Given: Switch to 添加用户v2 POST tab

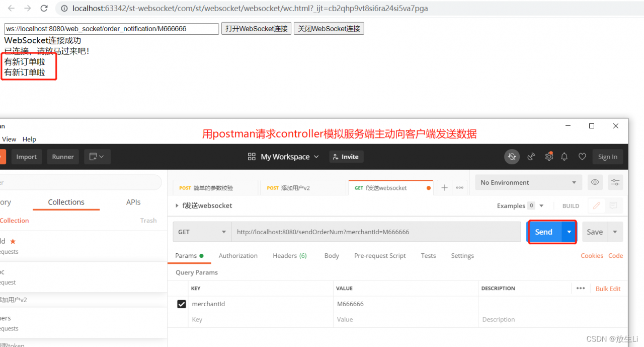Looking at the screenshot, I should pos(303,188).
